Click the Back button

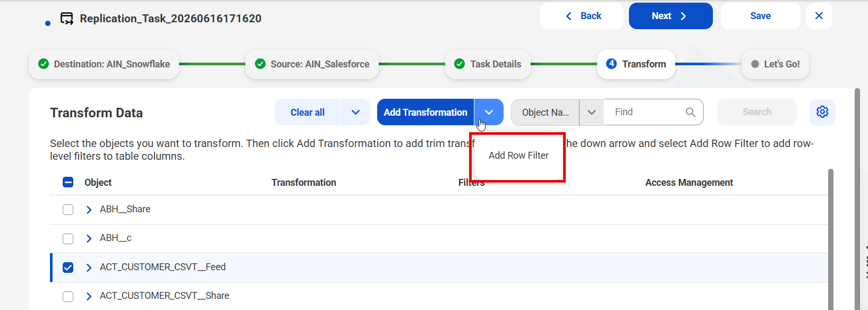click(x=582, y=16)
